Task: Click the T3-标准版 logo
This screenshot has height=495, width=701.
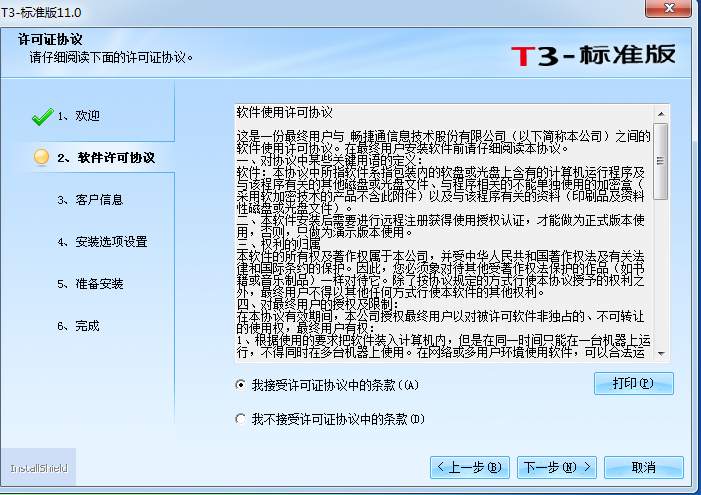Action: (x=593, y=55)
